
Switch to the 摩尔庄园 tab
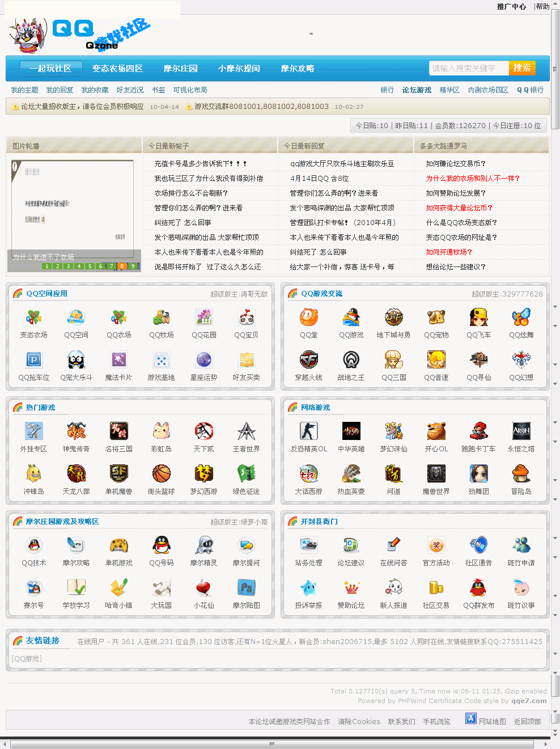pos(181,69)
